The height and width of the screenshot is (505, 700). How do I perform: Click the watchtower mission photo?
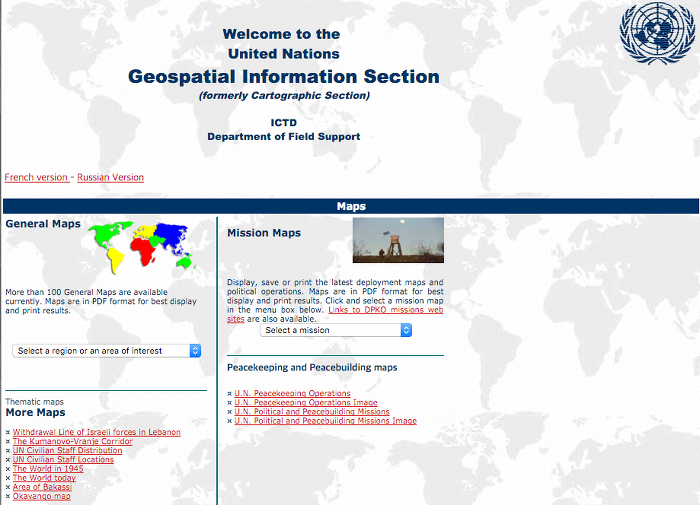pyautogui.click(x=398, y=240)
